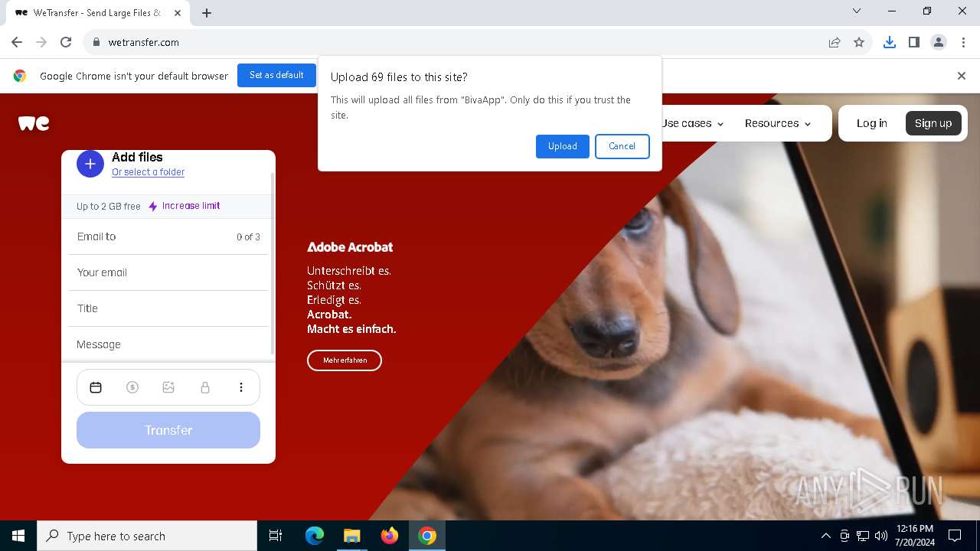Launch Microsoft Edge from taskbar

pyautogui.click(x=315, y=536)
